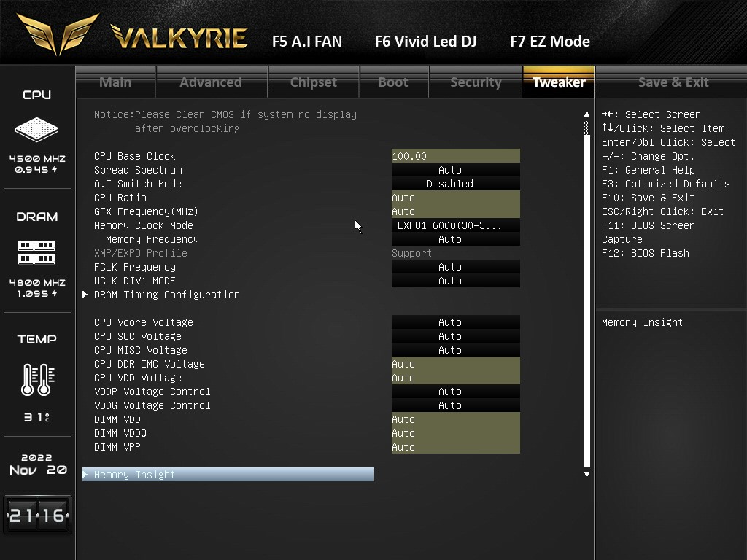Open Memory Clock Mode EXPO1 dropdown
This screenshot has width=747, height=560.
tap(456, 225)
